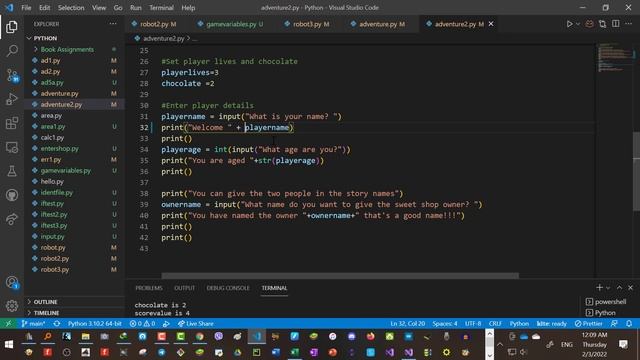The height and width of the screenshot is (360, 640).
Task: Switch to the Debug Console tab
Action: tap(228, 288)
